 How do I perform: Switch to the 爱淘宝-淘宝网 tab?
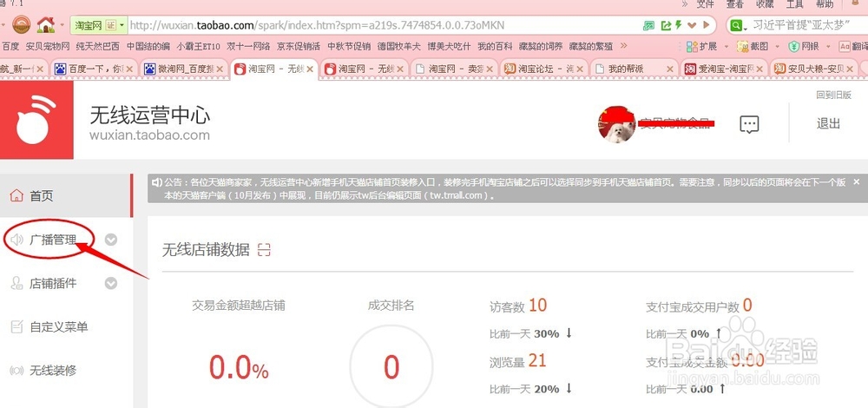[x=722, y=69]
